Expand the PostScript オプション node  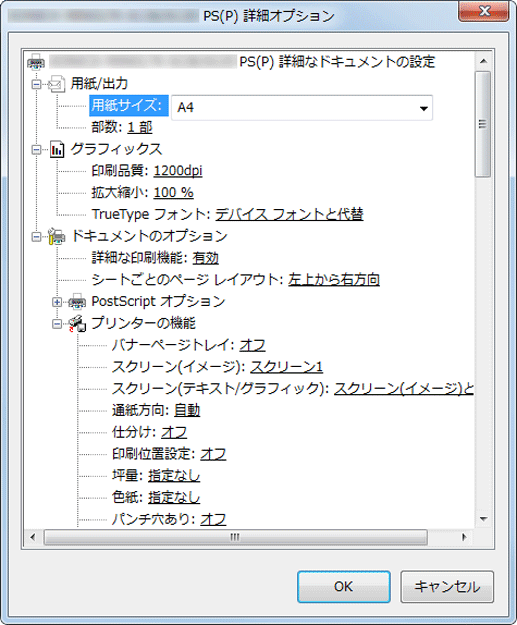pyautogui.click(x=57, y=302)
